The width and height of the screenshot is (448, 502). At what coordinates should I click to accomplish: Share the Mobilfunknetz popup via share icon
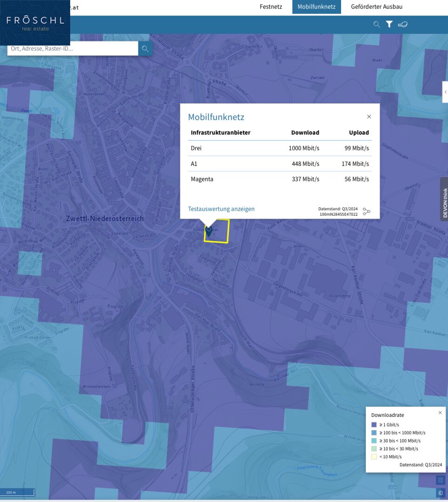pos(367,211)
